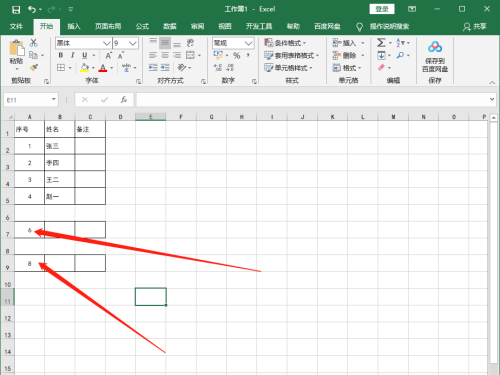The height and width of the screenshot is (375, 500).
Task: Click the accounting number format icon
Action: coord(218,55)
